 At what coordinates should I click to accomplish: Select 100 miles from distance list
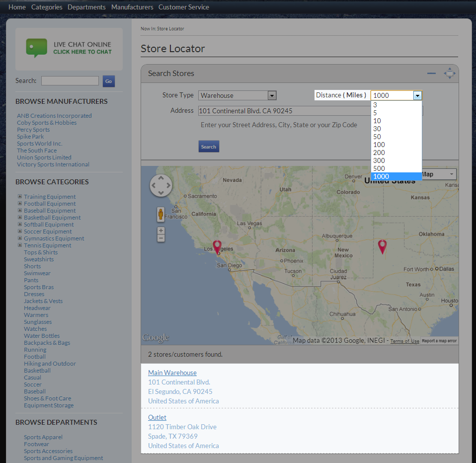pyautogui.click(x=379, y=145)
